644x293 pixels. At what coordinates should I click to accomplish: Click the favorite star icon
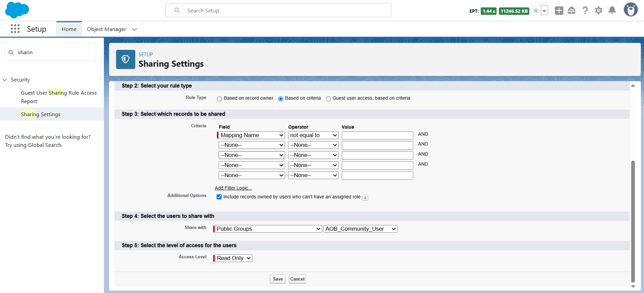pyautogui.click(x=536, y=11)
